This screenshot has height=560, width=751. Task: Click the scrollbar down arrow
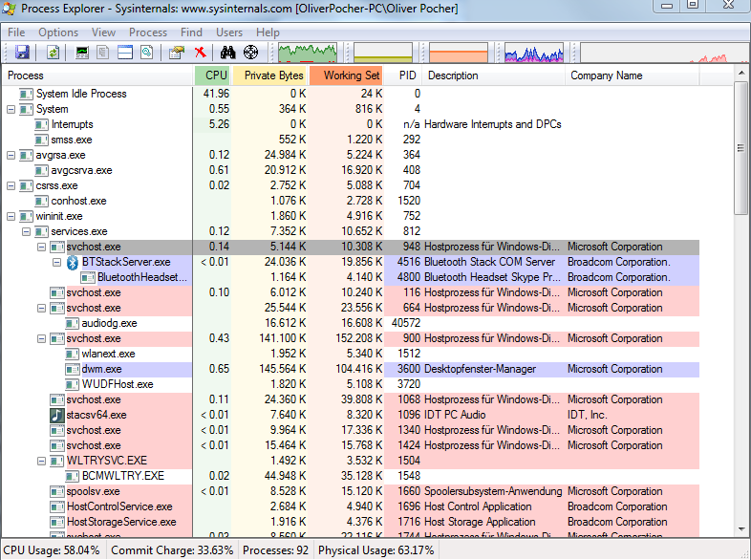[740, 529]
